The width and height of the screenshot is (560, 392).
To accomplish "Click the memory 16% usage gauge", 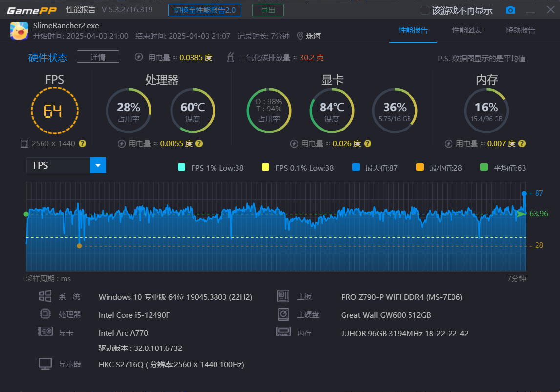I will [x=486, y=111].
